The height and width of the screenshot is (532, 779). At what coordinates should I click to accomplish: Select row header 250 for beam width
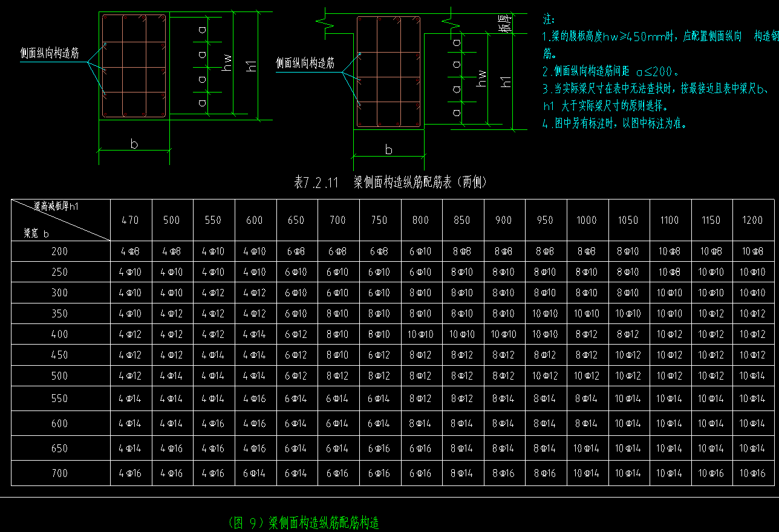60,272
